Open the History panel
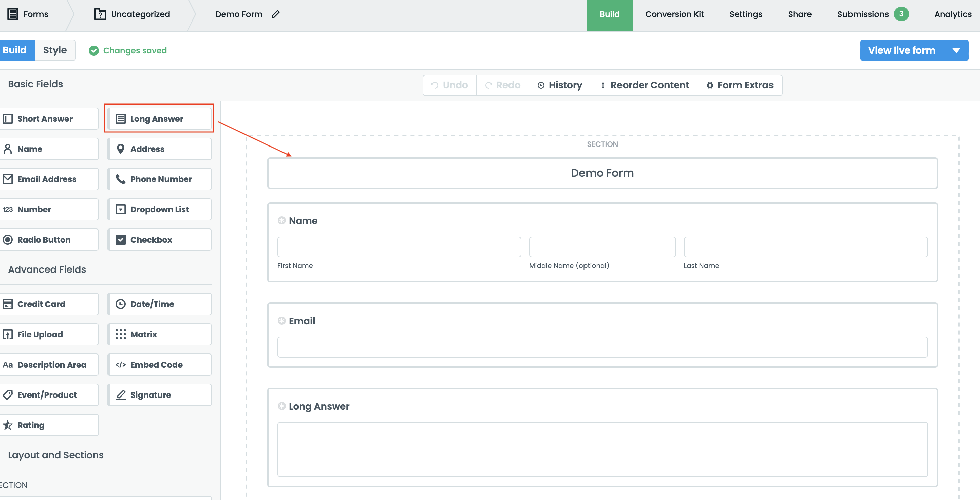Image resolution: width=980 pixels, height=500 pixels. 559,85
